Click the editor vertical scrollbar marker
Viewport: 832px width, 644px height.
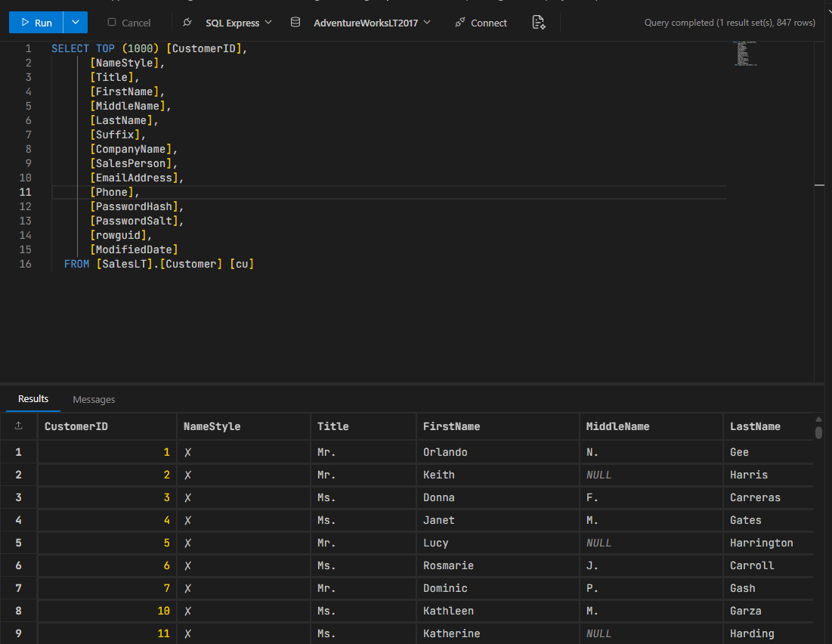[819, 185]
